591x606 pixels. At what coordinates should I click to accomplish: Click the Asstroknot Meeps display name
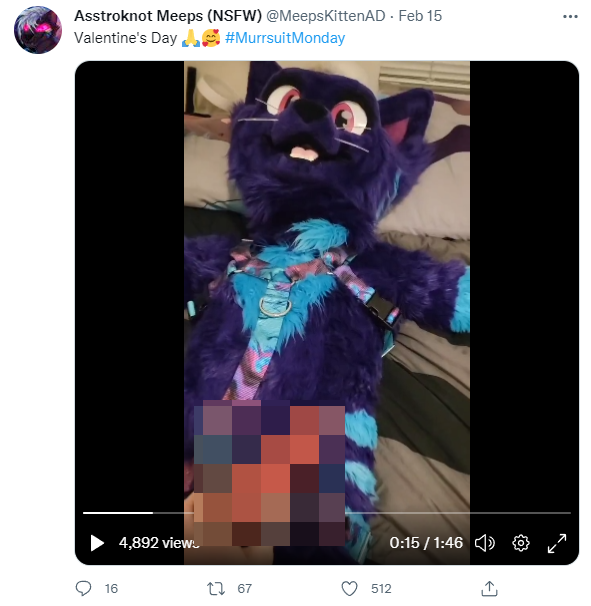[168, 16]
